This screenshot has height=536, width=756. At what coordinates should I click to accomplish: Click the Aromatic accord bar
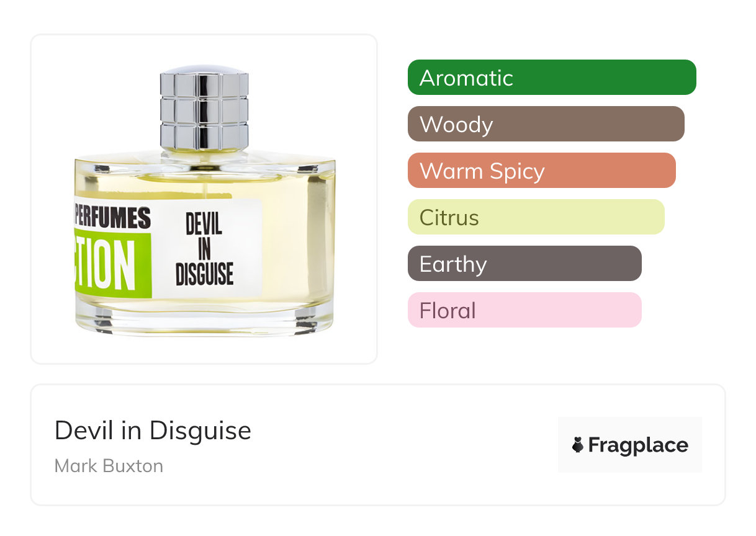pyautogui.click(x=552, y=78)
